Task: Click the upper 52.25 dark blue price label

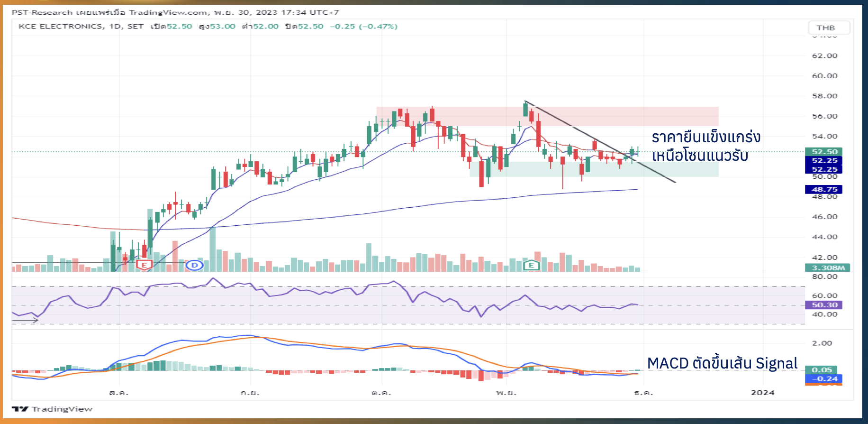Action: pos(823,160)
